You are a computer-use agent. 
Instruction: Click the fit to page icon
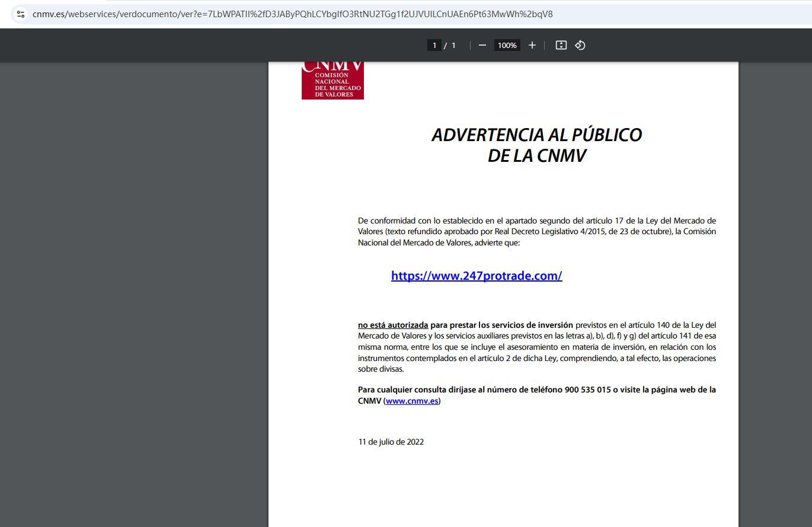pos(561,45)
